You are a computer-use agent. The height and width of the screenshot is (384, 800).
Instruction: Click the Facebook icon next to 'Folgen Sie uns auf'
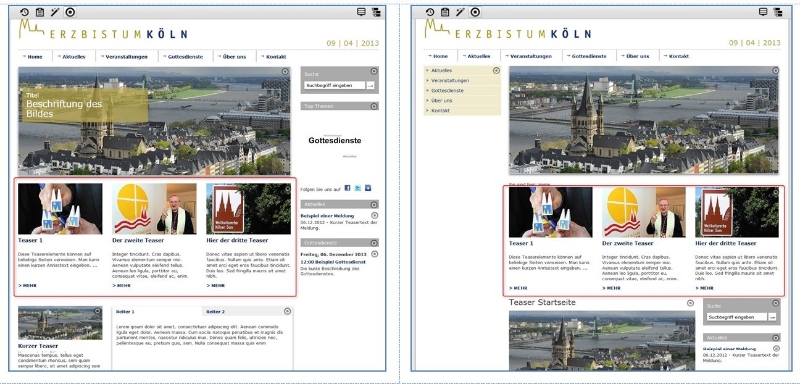click(347, 188)
